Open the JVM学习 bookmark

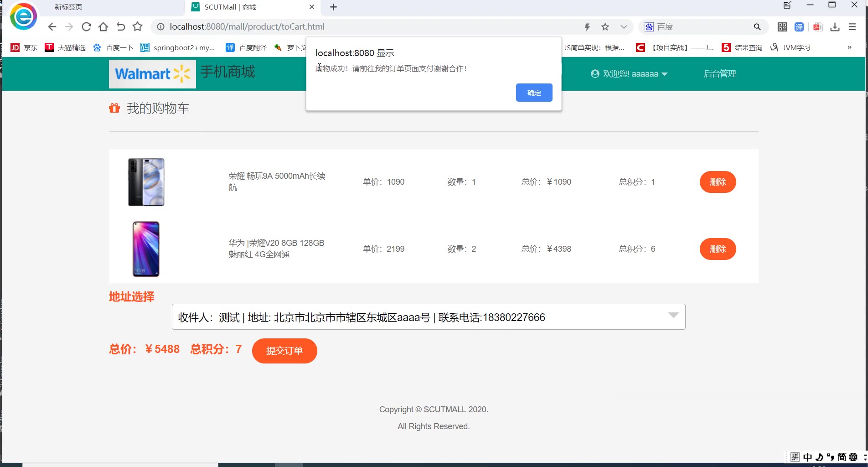[790, 47]
